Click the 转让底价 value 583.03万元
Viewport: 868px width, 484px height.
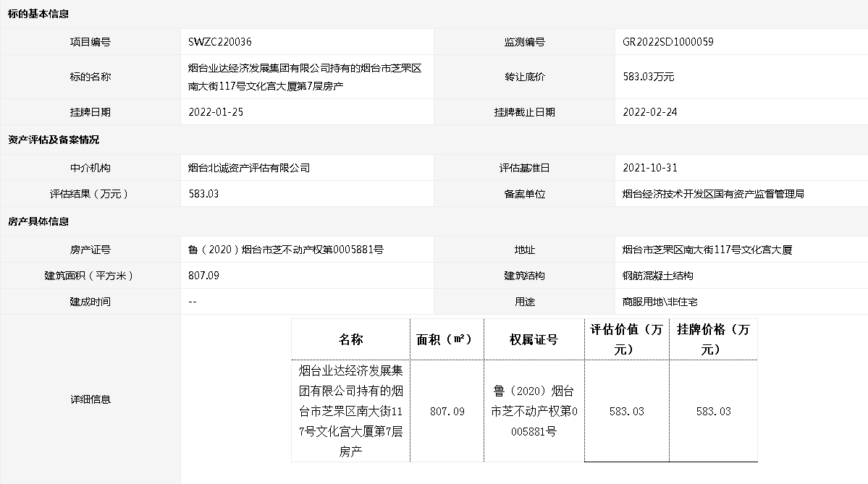click(x=648, y=77)
